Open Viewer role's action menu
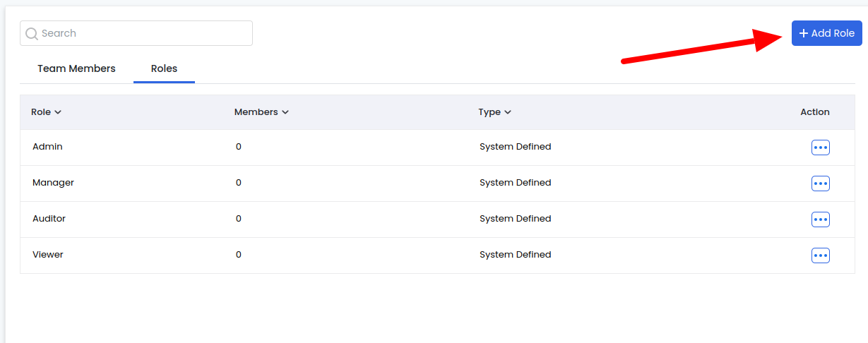868x343 pixels. click(820, 255)
